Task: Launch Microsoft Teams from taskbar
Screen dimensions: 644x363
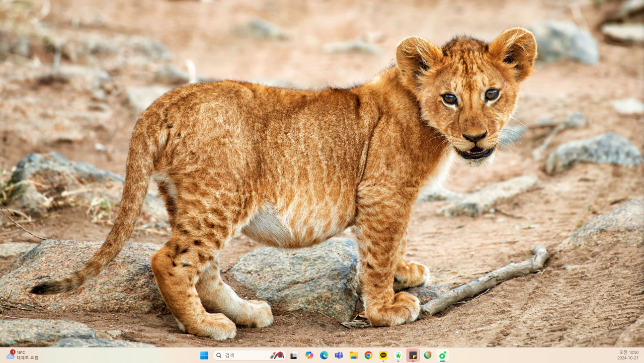Action: [x=339, y=355]
